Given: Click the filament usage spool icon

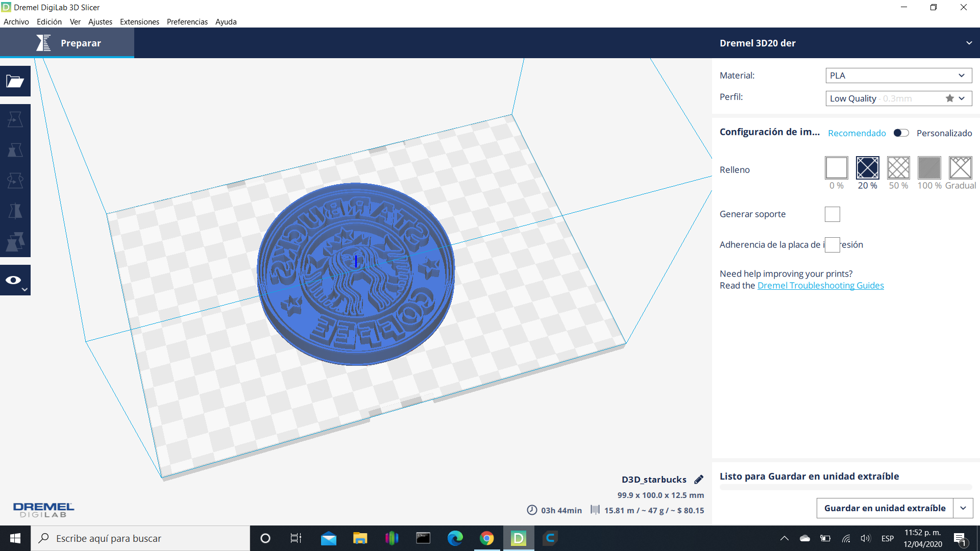Looking at the screenshot, I should pyautogui.click(x=595, y=510).
